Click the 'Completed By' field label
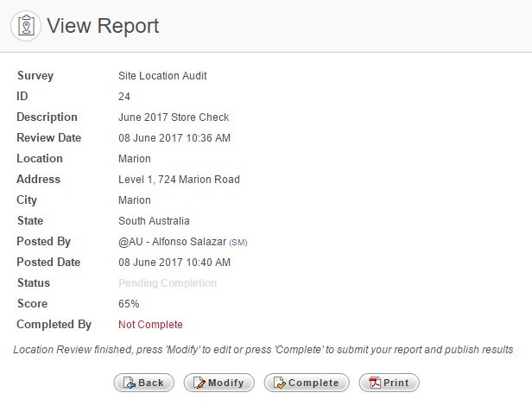 54,325
